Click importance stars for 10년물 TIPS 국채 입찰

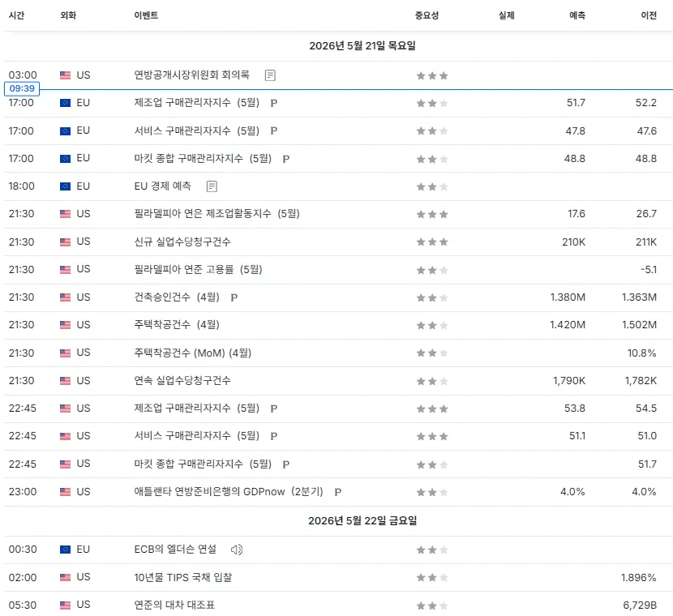point(432,578)
